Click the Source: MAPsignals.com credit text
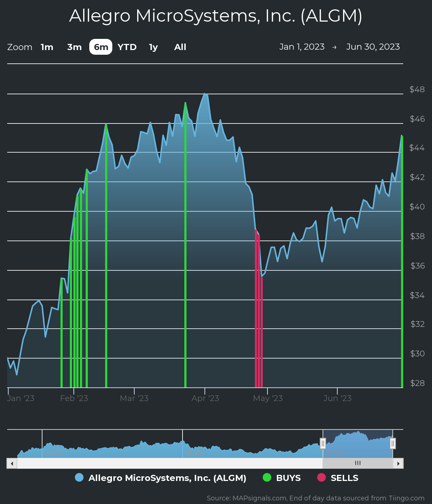 point(316,498)
